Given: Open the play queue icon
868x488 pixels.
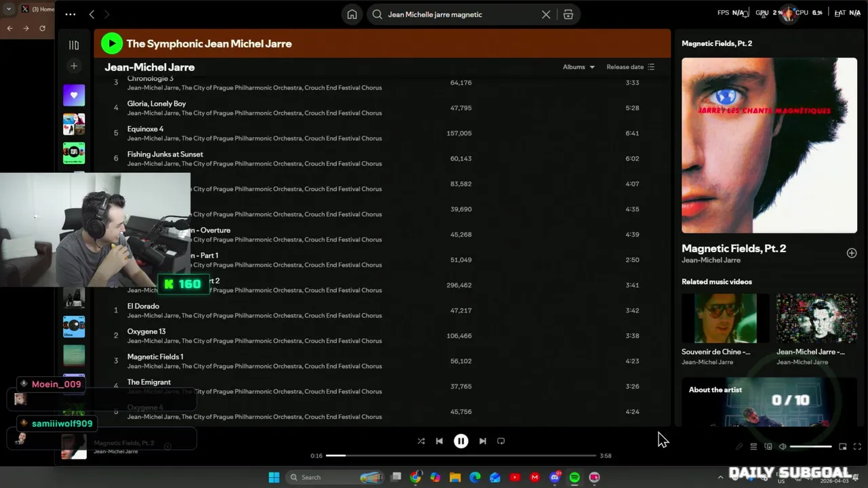Looking at the screenshot, I should coord(753,447).
